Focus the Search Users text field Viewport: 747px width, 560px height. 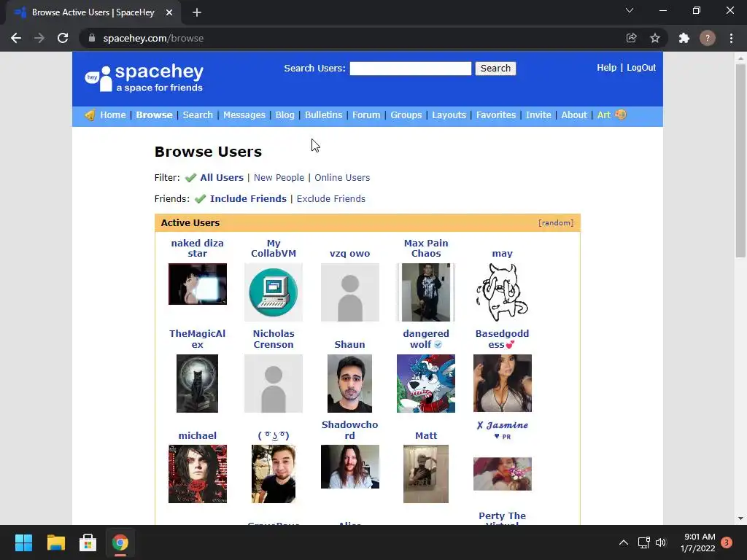[411, 68]
